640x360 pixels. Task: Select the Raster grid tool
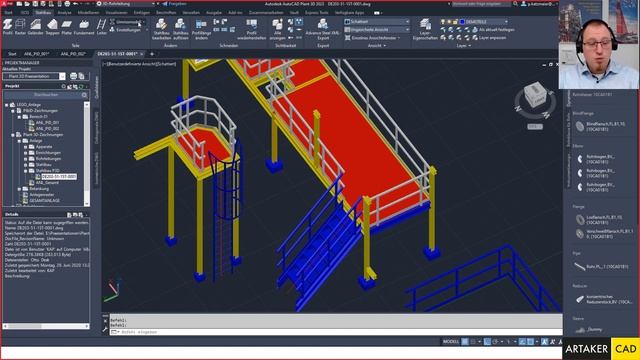point(20,27)
